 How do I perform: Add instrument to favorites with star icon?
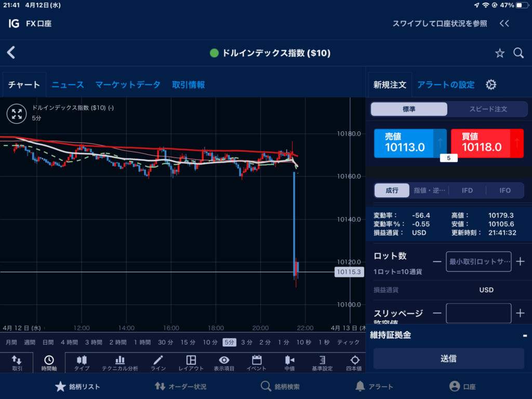[x=499, y=53]
